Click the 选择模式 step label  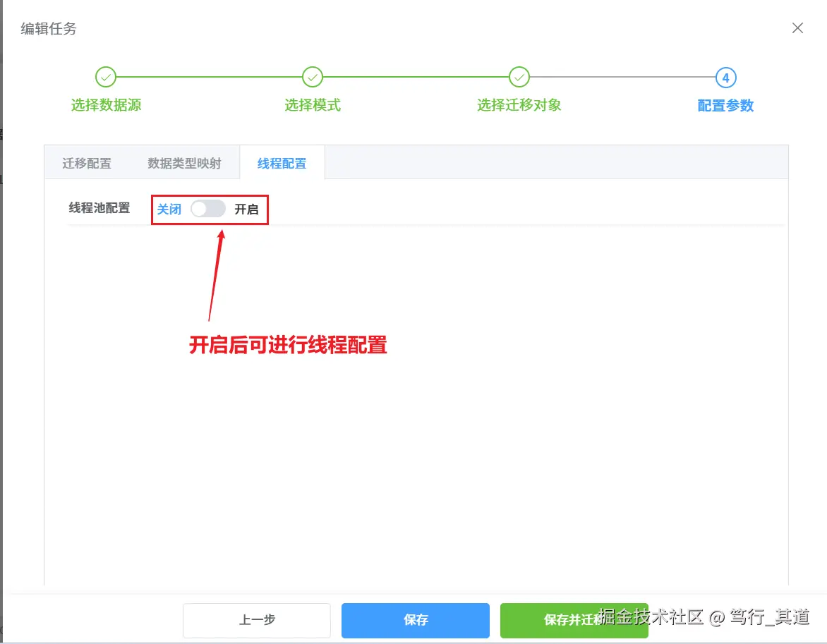313,105
